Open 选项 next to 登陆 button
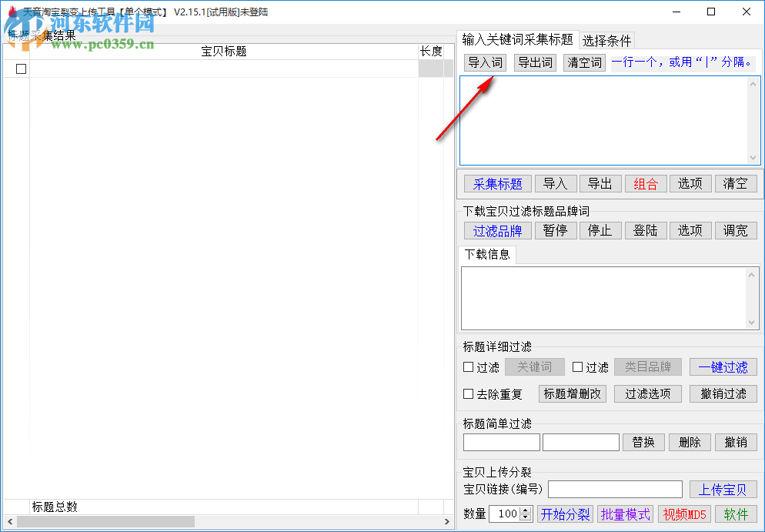Image resolution: width=765 pixels, height=532 pixels. [x=690, y=230]
